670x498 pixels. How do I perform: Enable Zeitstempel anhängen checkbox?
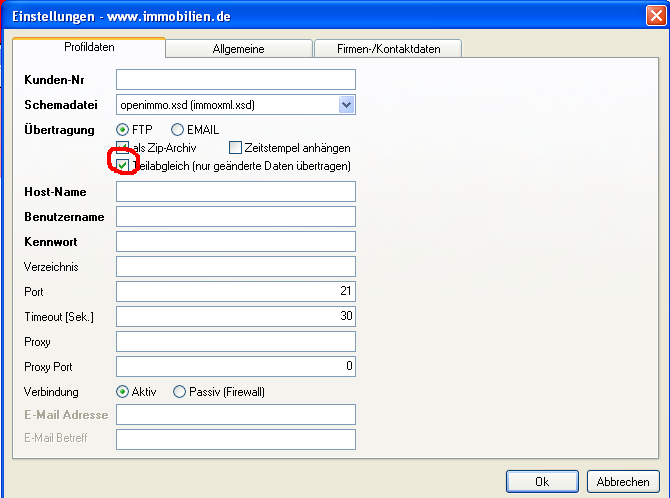235,148
